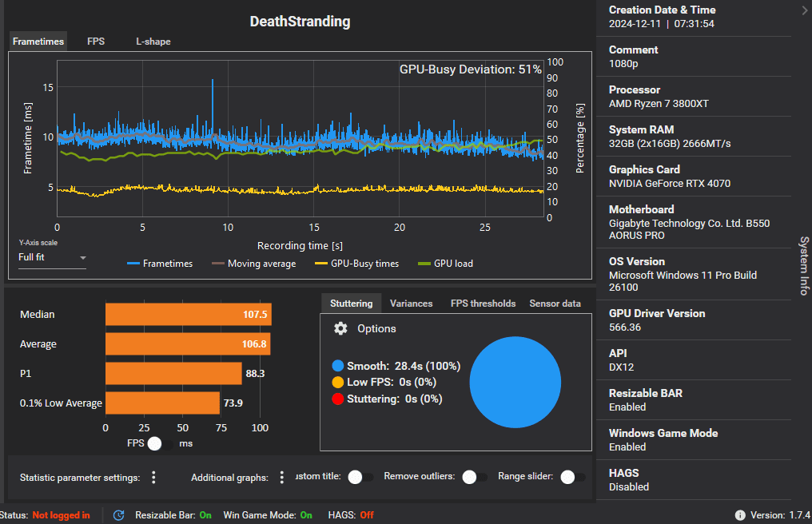This screenshot has height=524, width=812.
Task: Click the red Stuttering color dot
Action: pyautogui.click(x=337, y=399)
